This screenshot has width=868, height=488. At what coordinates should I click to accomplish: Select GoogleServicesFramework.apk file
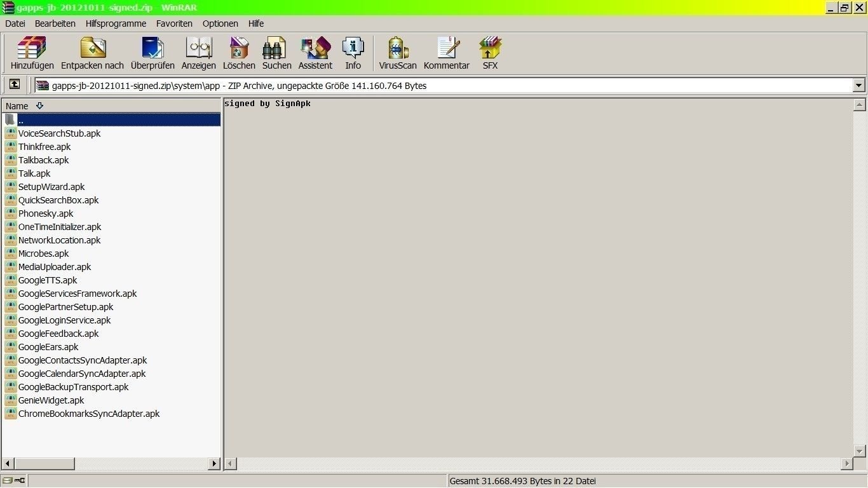coord(78,294)
